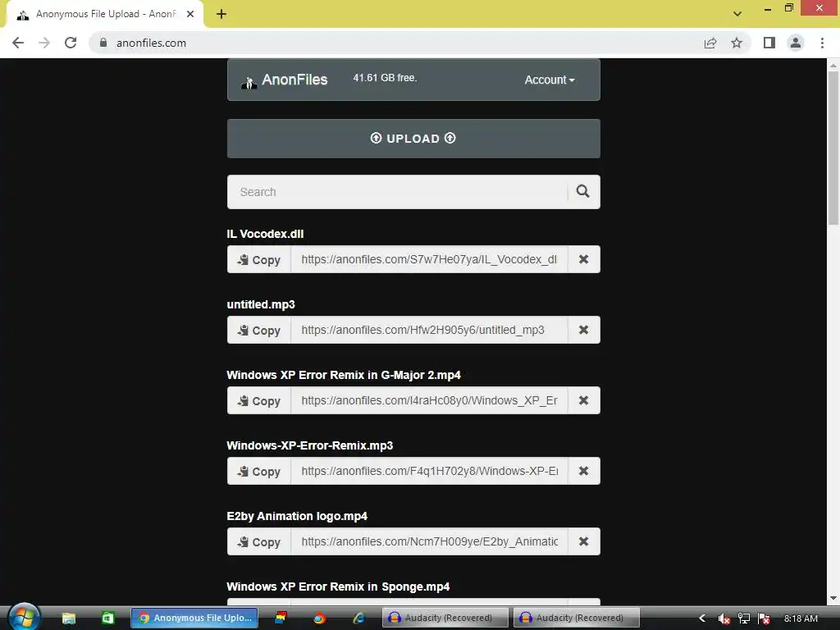
Task: Copy link for Windows XP Error Remix in G-Major 2.mp4
Action: click(x=259, y=400)
